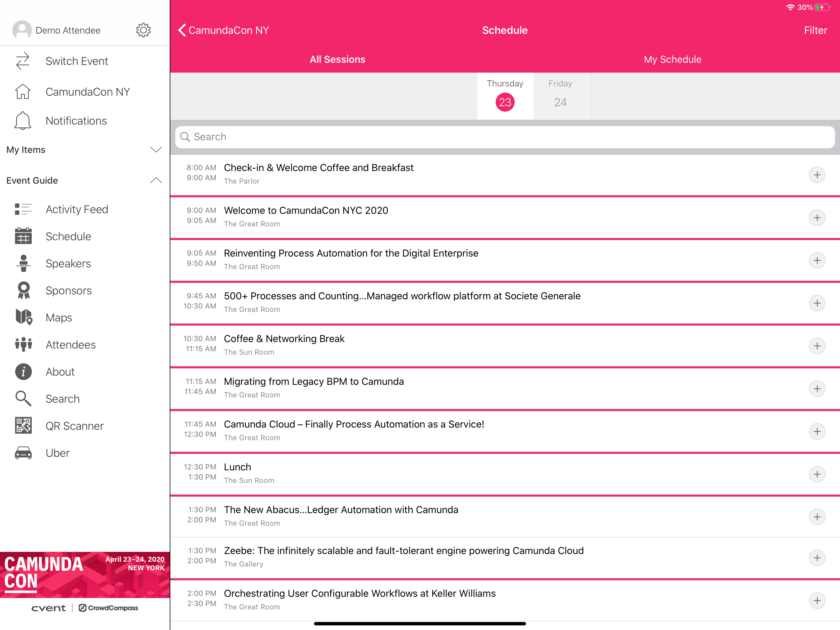Viewport: 840px width, 630px height.
Task: Tap the session Search field
Action: click(x=505, y=137)
